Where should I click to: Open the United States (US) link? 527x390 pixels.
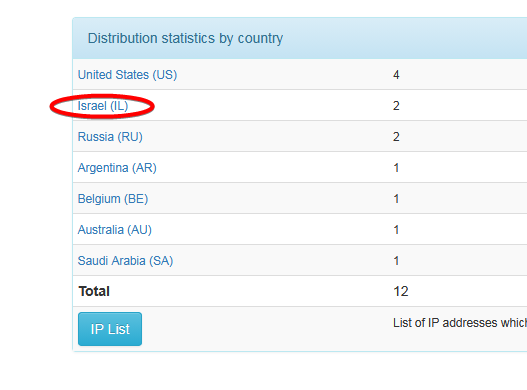point(127,75)
